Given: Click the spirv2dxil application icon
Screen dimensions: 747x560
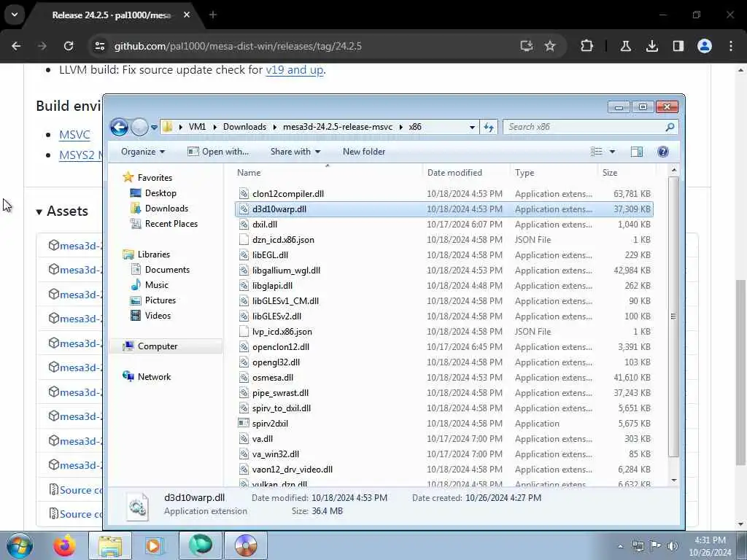Looking at the screenshot, I should (x=244, y=423).
